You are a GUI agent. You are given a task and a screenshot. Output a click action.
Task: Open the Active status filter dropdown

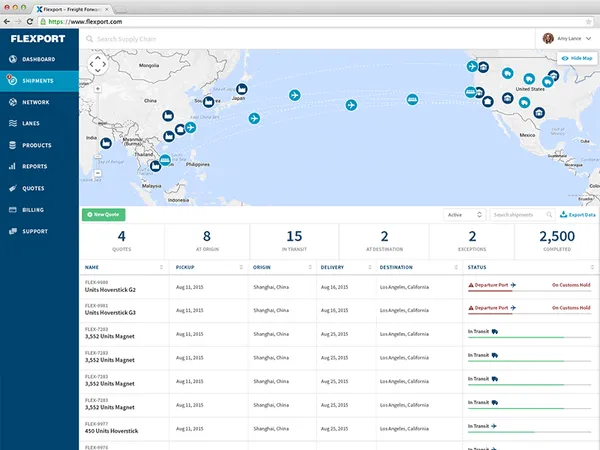465,215
